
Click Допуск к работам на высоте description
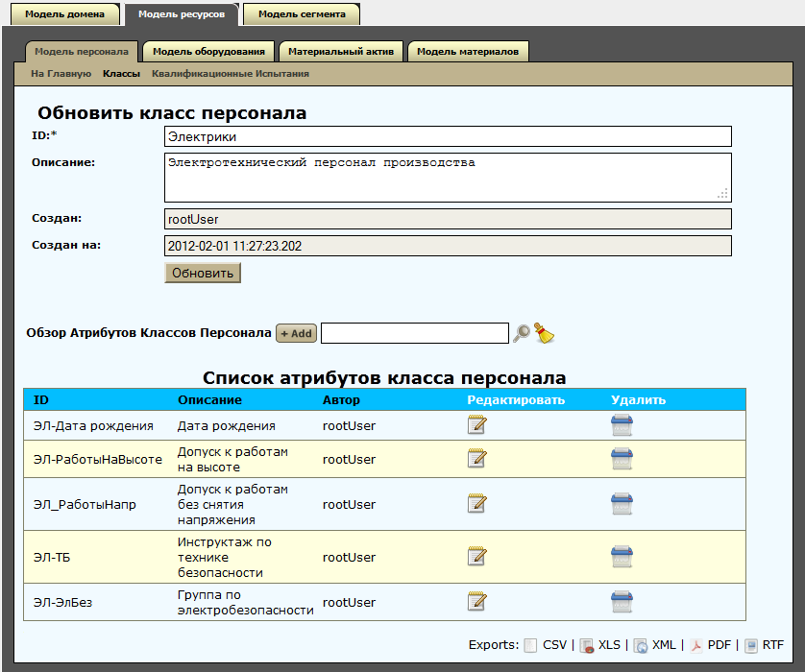click(232, 460)
